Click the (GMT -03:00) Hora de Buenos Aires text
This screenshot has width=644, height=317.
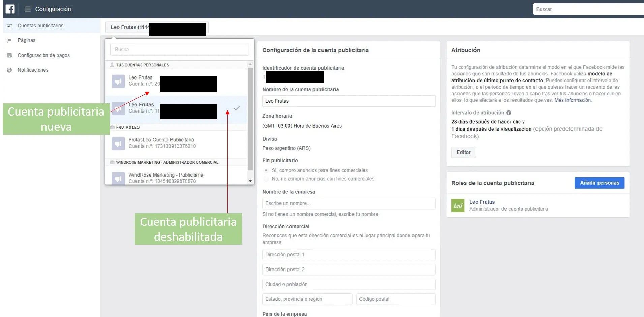(x=302, y=126)
